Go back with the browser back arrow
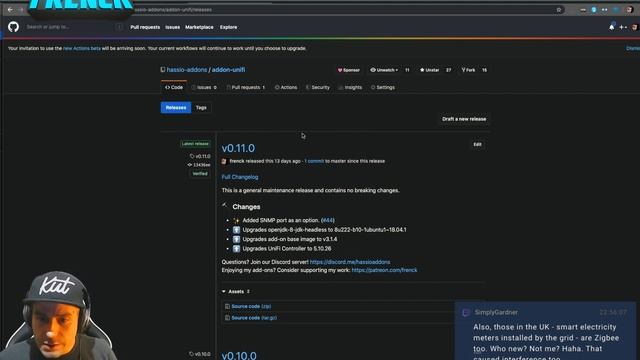The image size is (640, 360). [x=10, y=9]
